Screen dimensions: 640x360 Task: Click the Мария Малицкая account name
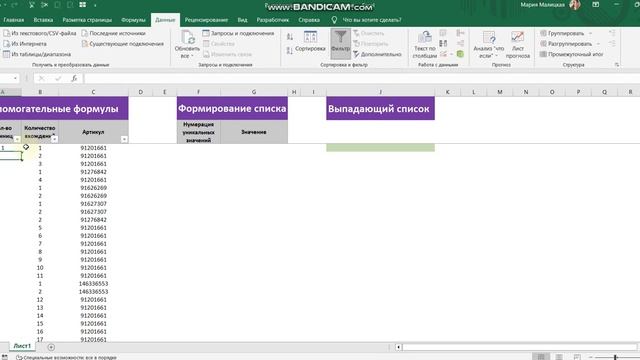tap(542, 5)
